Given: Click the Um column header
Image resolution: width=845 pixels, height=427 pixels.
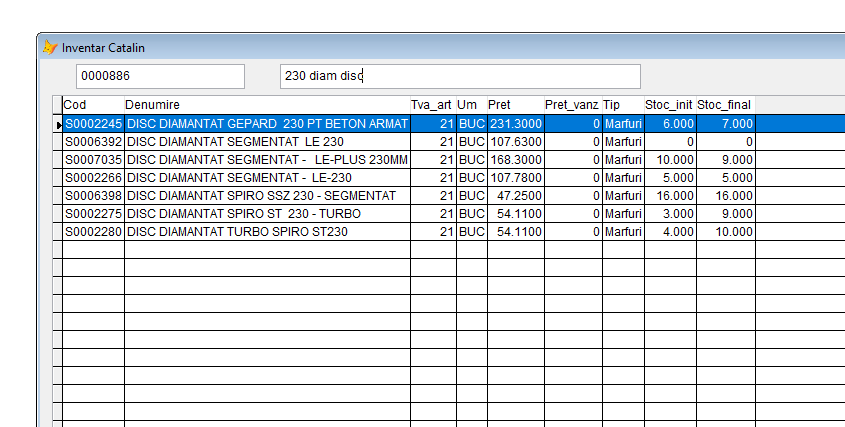Looking at the screenshot, I should click(472, 105).
